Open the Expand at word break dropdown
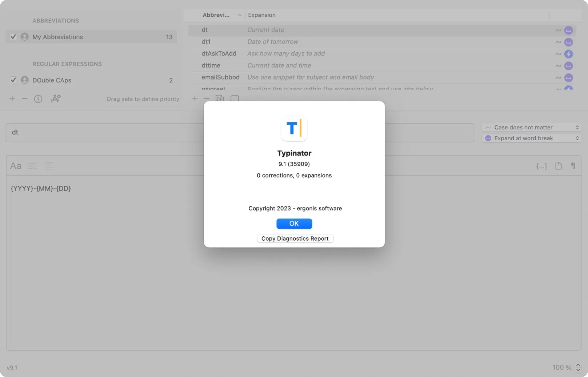 point(532,138)
